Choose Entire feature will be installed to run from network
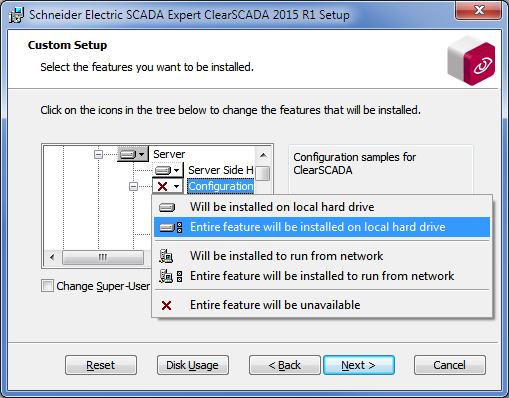 point(322,276)
